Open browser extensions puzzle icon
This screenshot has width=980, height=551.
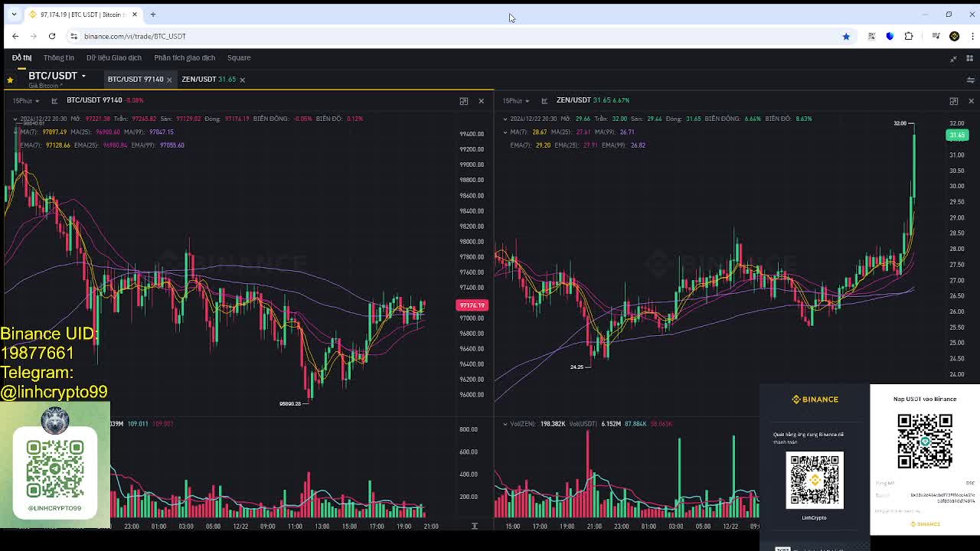click(x=909, y=36)
